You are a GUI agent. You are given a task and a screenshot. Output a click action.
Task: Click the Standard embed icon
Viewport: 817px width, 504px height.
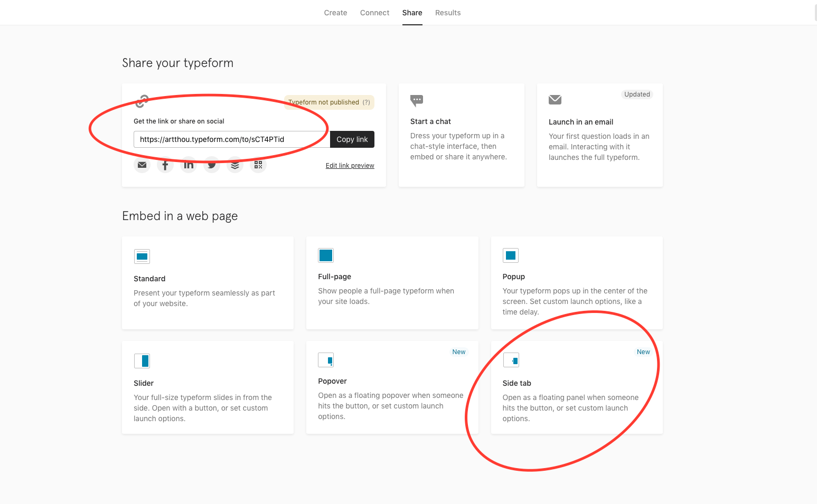pyautogui.click(x=142, y=256)
